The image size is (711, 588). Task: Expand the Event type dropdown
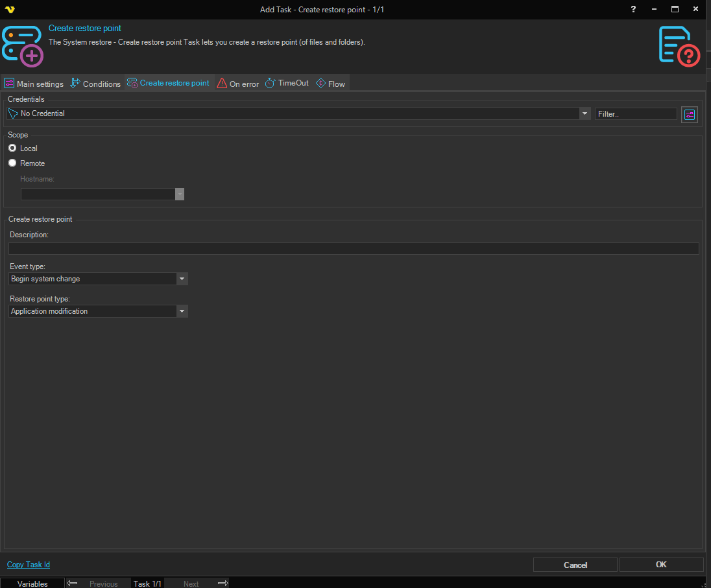tap(182, 279)
